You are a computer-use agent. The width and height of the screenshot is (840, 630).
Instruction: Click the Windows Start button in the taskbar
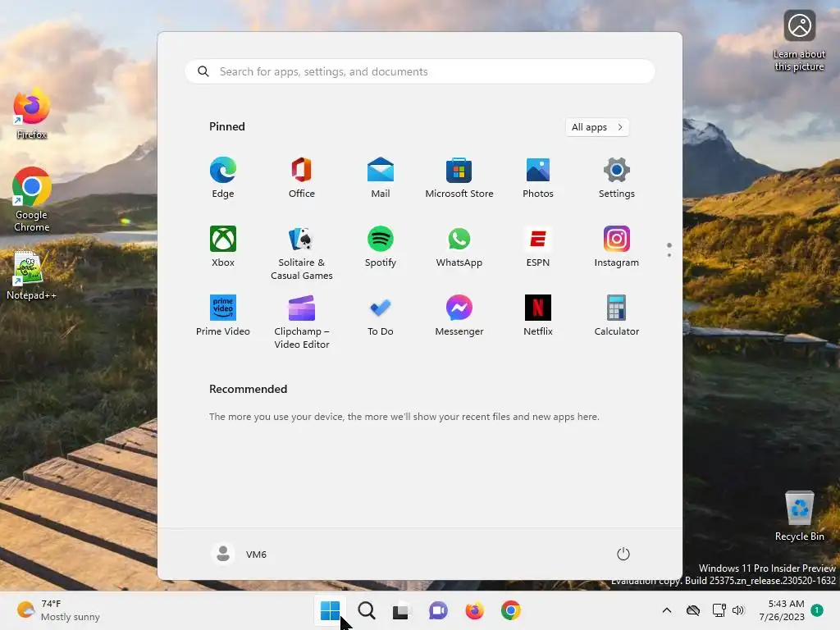pos(330,610)
